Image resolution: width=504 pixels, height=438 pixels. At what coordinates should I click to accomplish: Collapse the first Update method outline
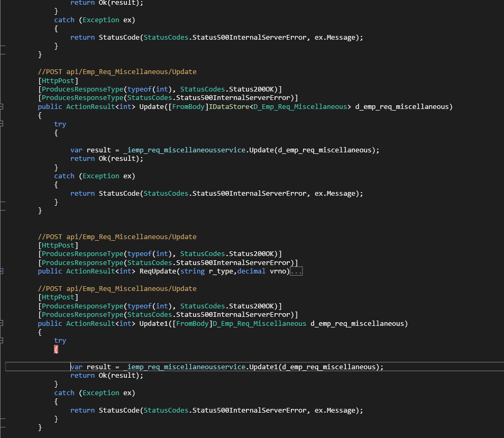tap(2, 107)
